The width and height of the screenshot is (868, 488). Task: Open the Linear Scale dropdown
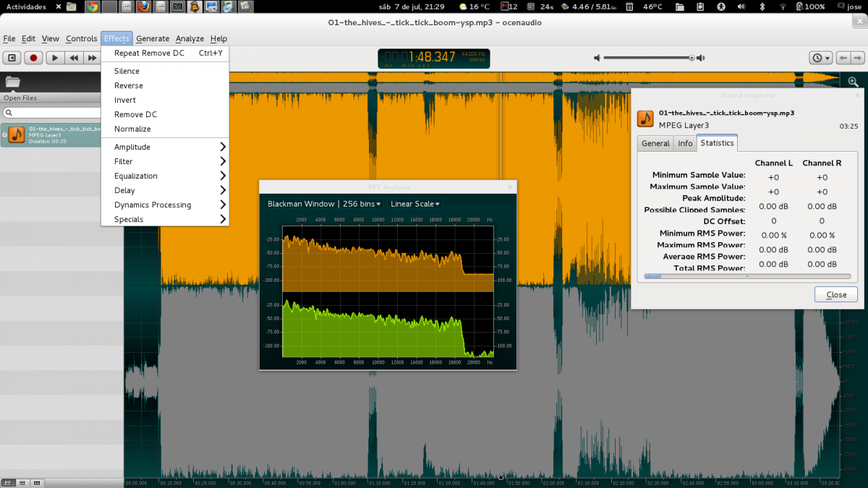click(x=415, y=204)
